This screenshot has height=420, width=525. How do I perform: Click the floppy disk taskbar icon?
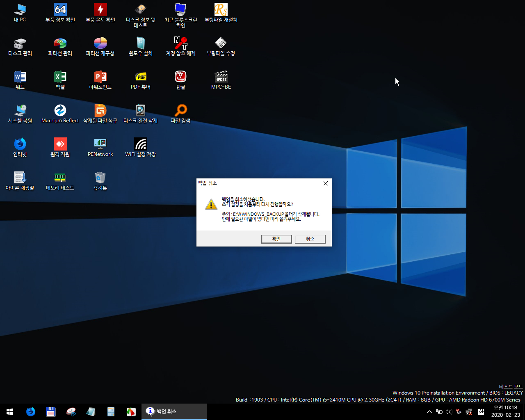point(51,412)
